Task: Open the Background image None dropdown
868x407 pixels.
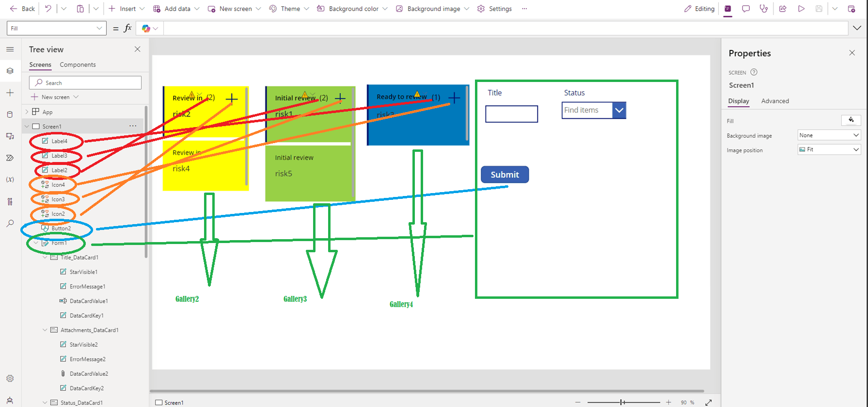Action: [829, 135]
